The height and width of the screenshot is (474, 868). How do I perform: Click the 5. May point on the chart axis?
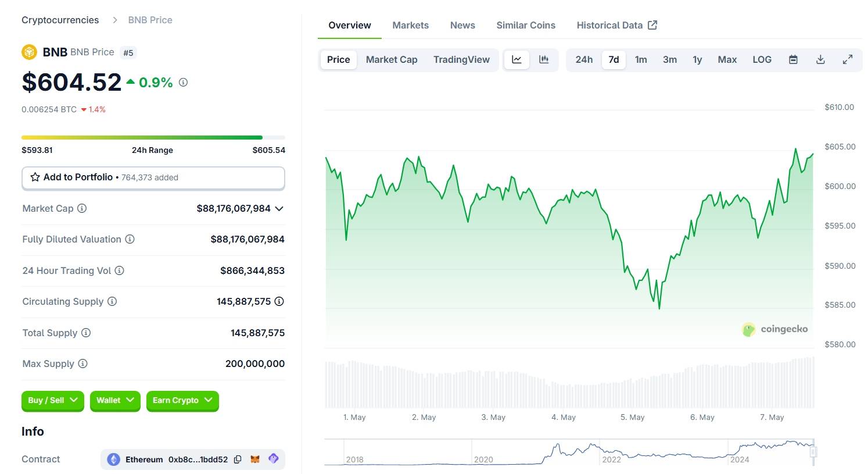632,417
